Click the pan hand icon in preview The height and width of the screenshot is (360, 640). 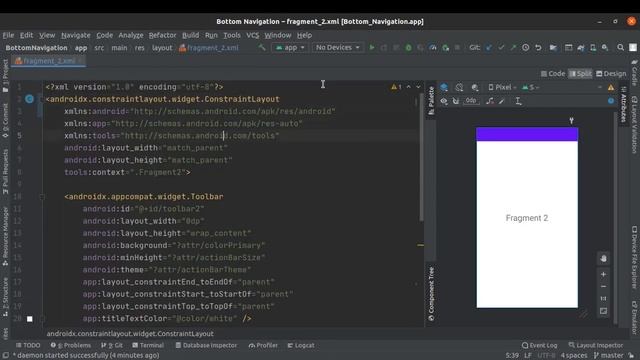pos(603,259)
